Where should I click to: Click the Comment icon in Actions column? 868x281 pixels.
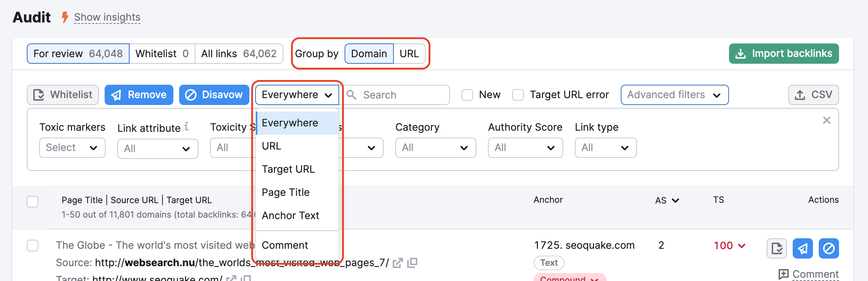pyautogui.click(x=783, y=274)
